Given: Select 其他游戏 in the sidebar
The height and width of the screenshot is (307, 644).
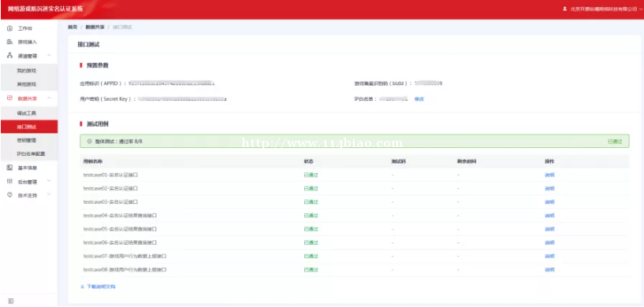Looking at the screenshot, I should coord(26,84).
